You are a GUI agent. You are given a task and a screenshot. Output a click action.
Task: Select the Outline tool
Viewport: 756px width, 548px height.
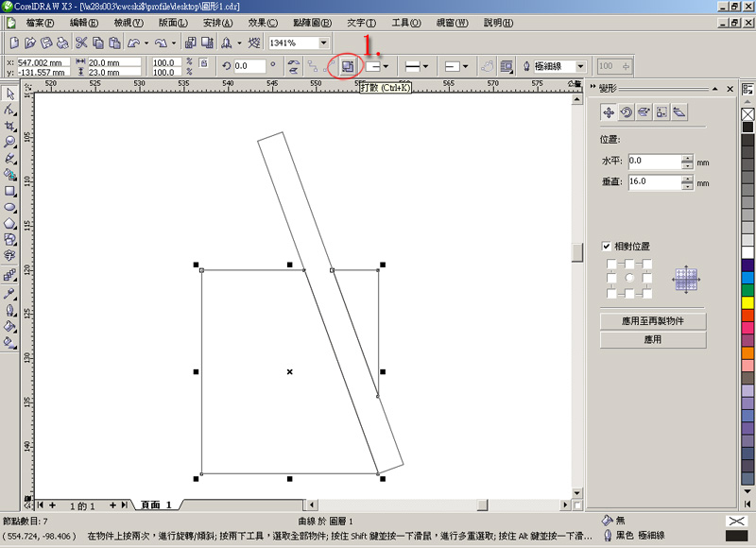point(9,310)
